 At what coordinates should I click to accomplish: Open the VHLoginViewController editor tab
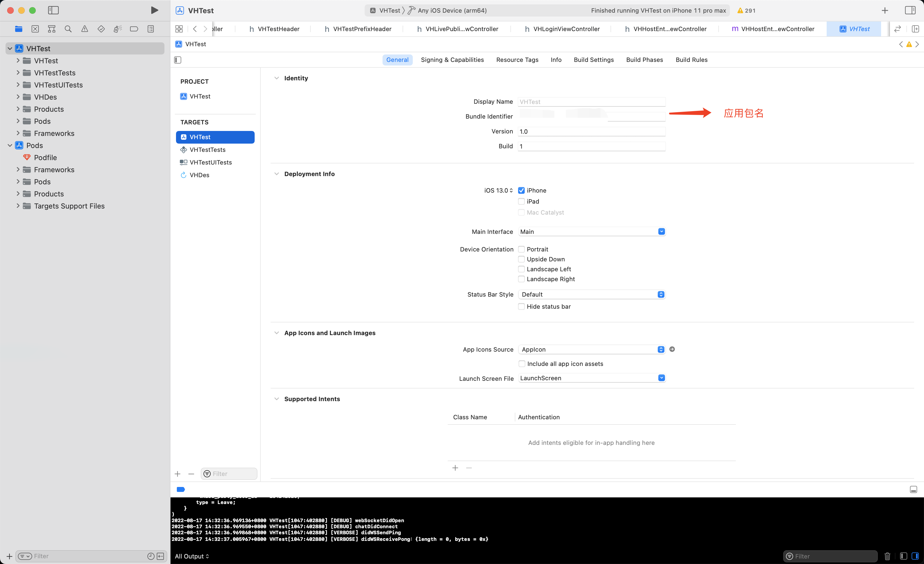pyautogui.click(x=562, y=29)
